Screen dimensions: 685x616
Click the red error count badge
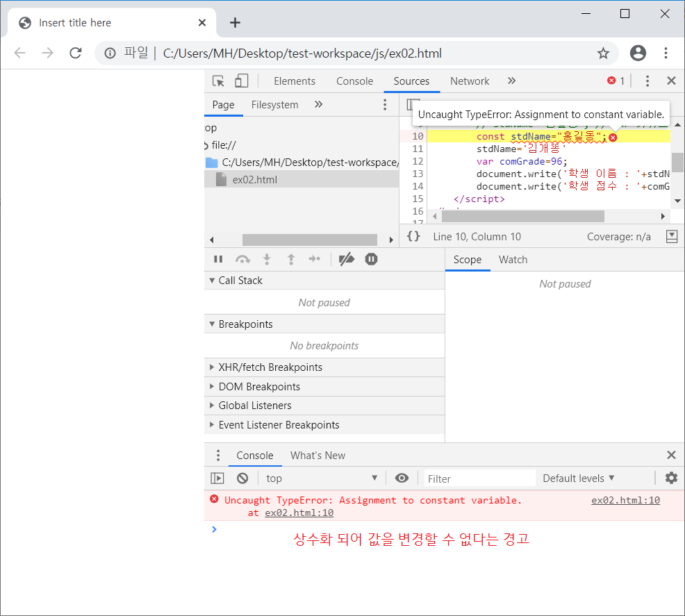616,81
